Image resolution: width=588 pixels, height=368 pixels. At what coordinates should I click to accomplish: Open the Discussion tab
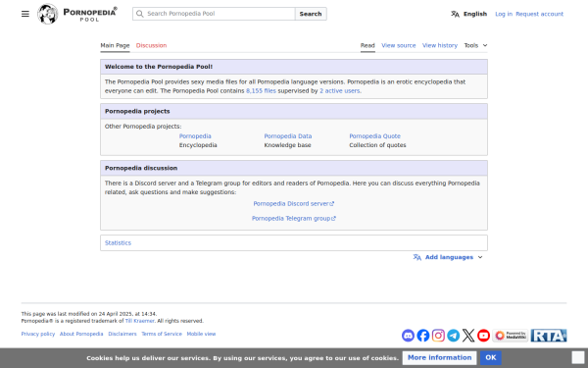click(151, 45)
